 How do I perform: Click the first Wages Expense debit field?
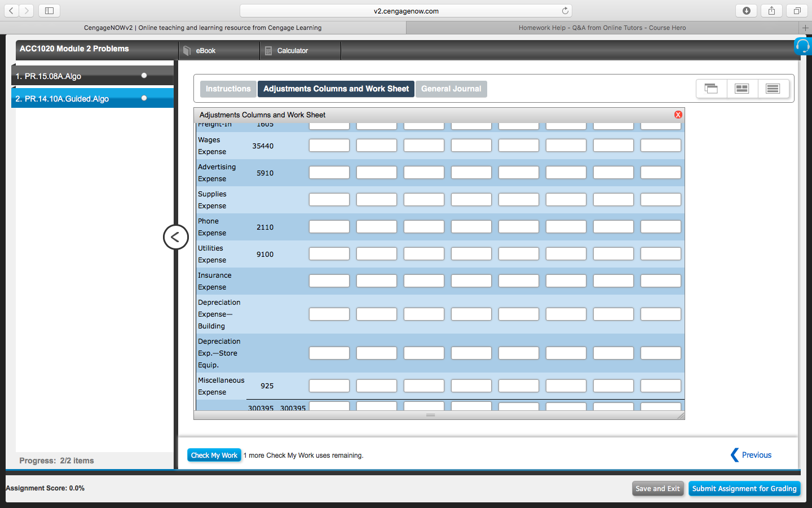pos(329,145)
